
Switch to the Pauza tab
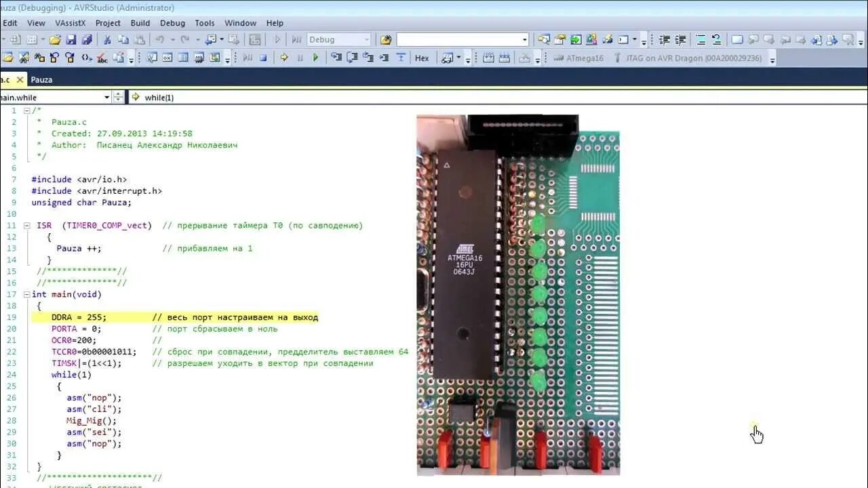[x=41, y=79]
